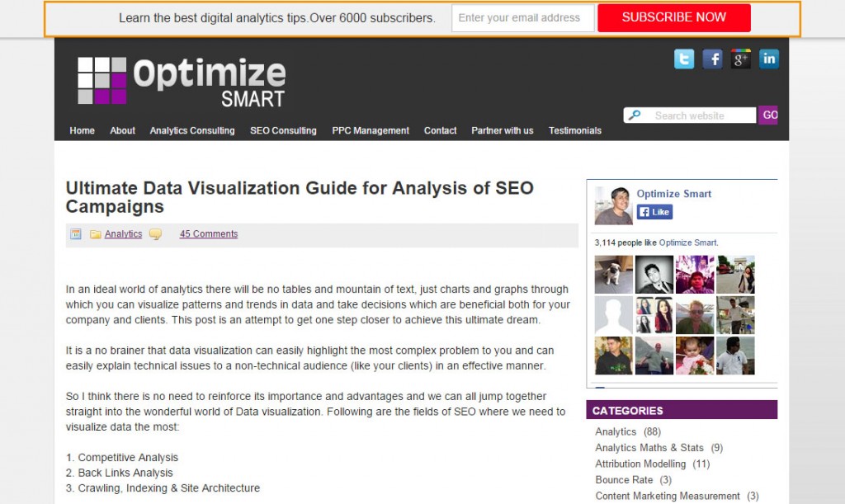
Task: Open the 45 Comments link
Action: 209,233
